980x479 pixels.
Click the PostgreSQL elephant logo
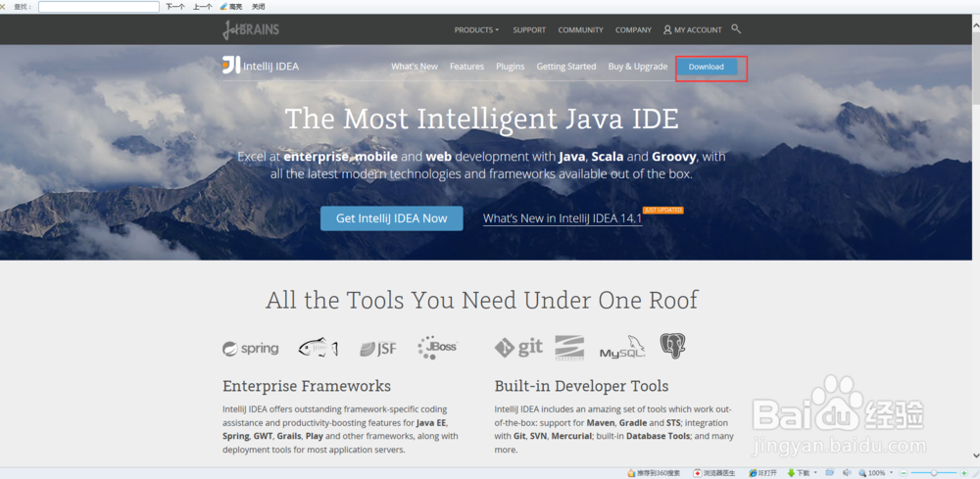coord(673,346)
